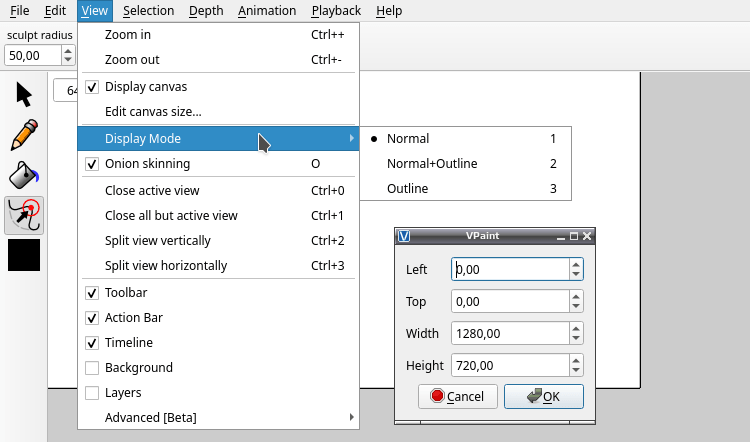This screenshot has width=750, height=442.
Task: Choose Zoom out
Action: coord(218,60)
